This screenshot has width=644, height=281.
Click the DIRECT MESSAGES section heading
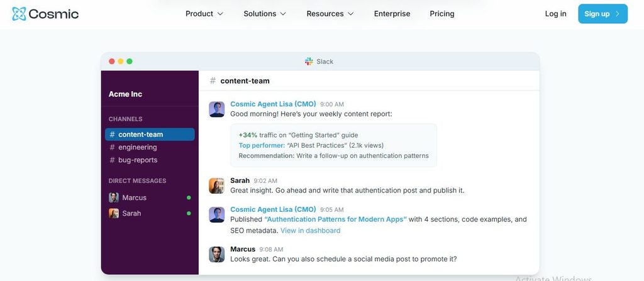(x=137, y=181)
